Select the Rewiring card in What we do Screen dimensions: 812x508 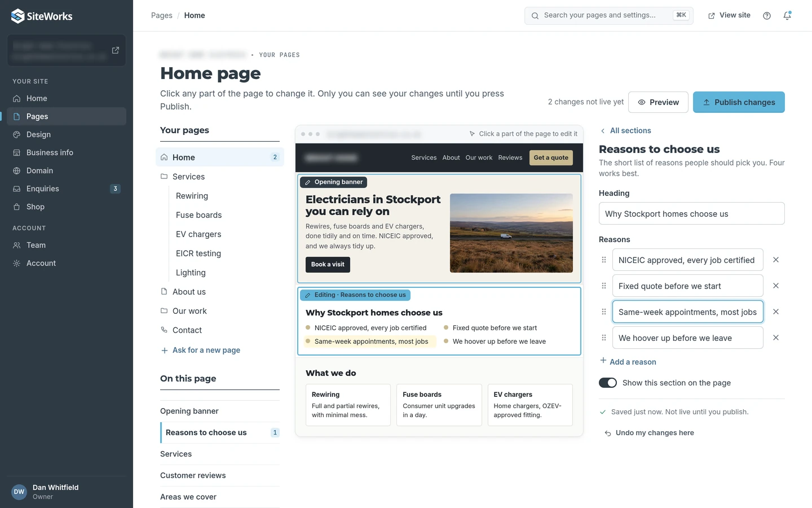point(348,405)
